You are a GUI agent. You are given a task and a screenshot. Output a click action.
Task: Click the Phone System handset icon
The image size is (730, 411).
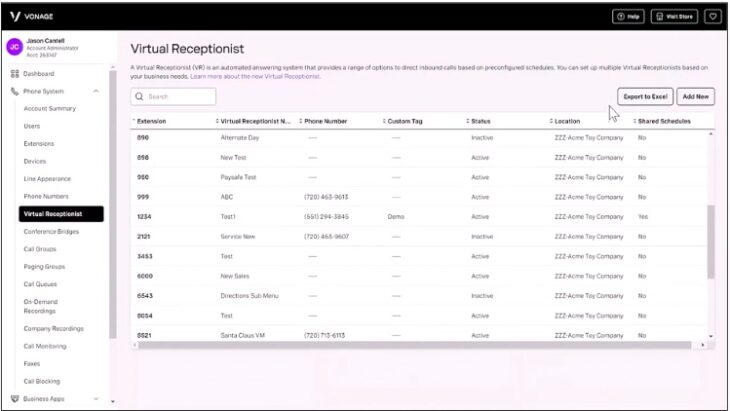(x=14, y=91)
